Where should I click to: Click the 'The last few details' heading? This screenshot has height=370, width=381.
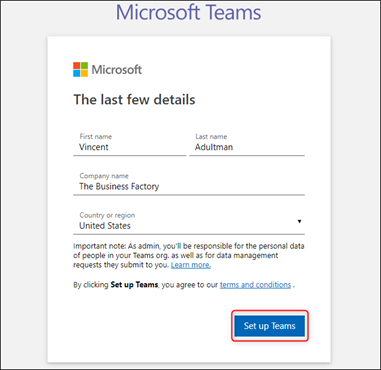134,100
